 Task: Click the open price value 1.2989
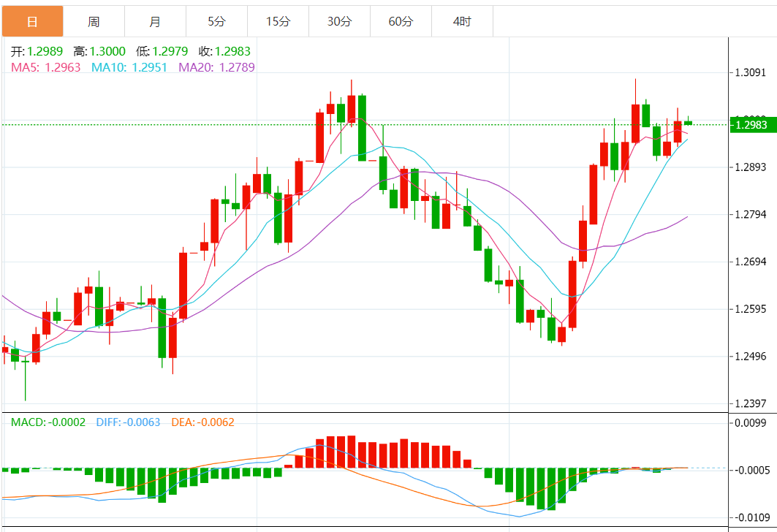[45, 51]
